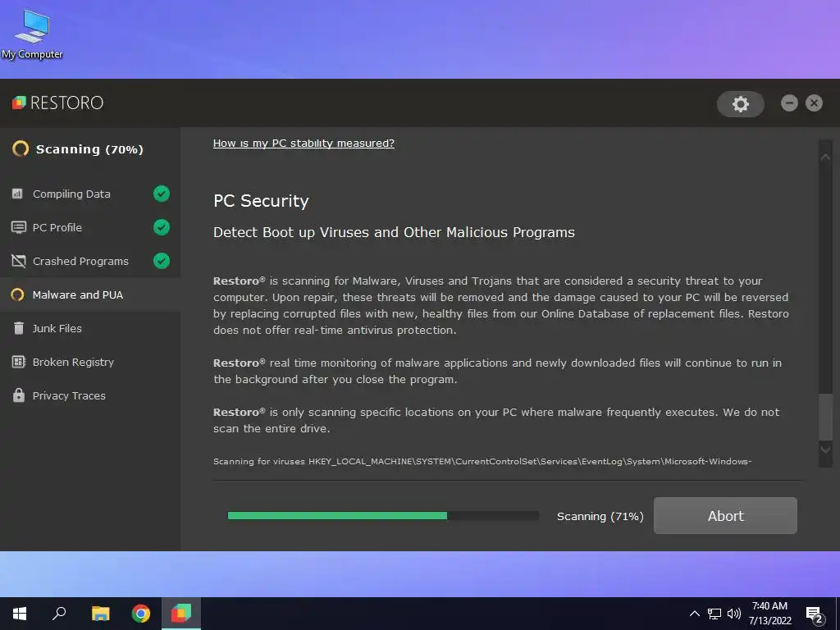Image resolution: width=840 pixels, height=630 pixels.
Task: Select Privacy Traces in sidebar
Action: pos(90,396)
